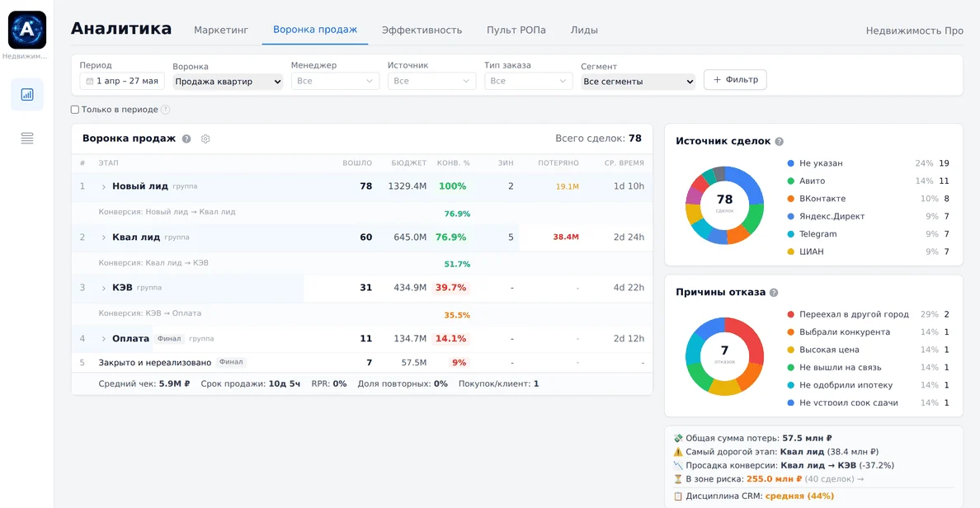The image size is (980, 508).
Task: Click the ВКонтакте orange legend dot
Action: click(x=790, y=199)
